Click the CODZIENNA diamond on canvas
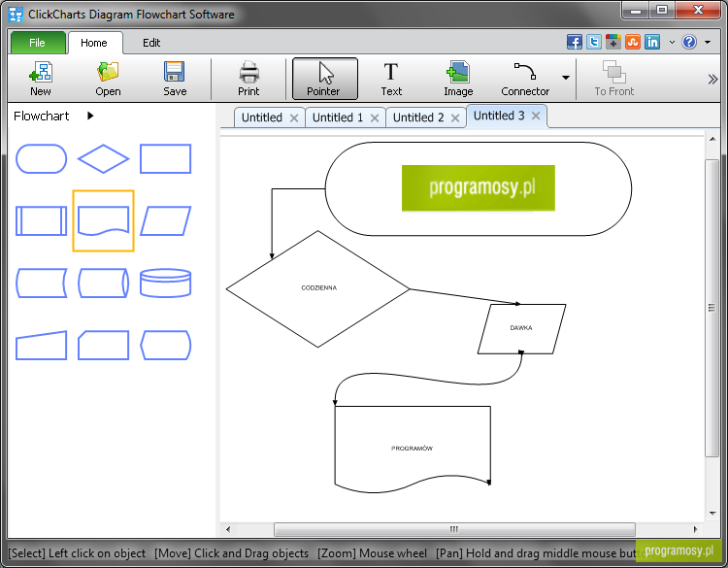Viewport: 728px width, 568px height. click(318, 288)
